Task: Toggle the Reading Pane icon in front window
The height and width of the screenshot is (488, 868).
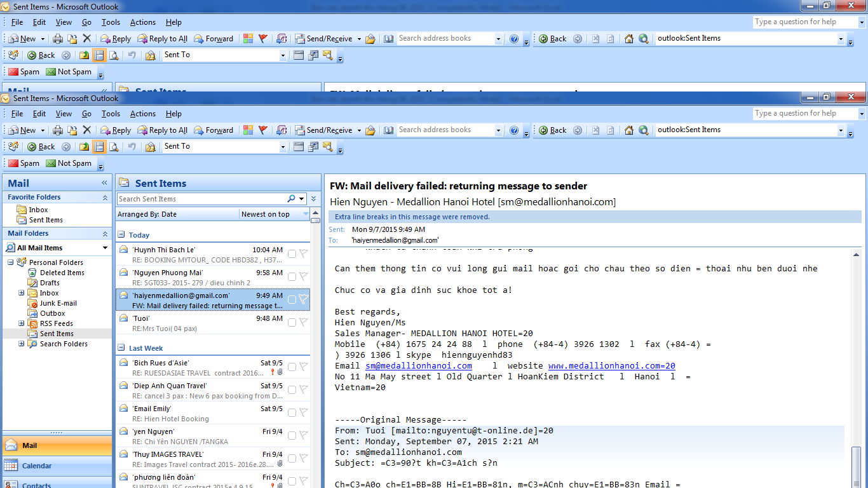Action: point(99,146)
